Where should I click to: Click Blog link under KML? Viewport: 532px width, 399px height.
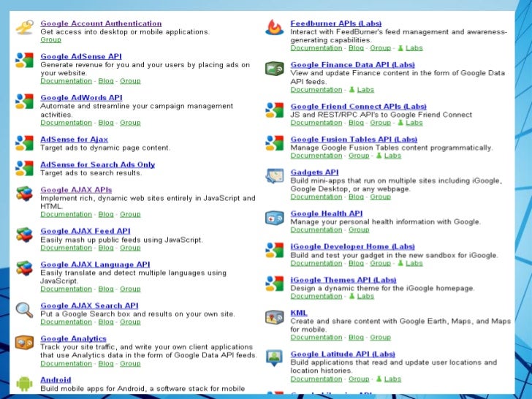click(356, 338)
